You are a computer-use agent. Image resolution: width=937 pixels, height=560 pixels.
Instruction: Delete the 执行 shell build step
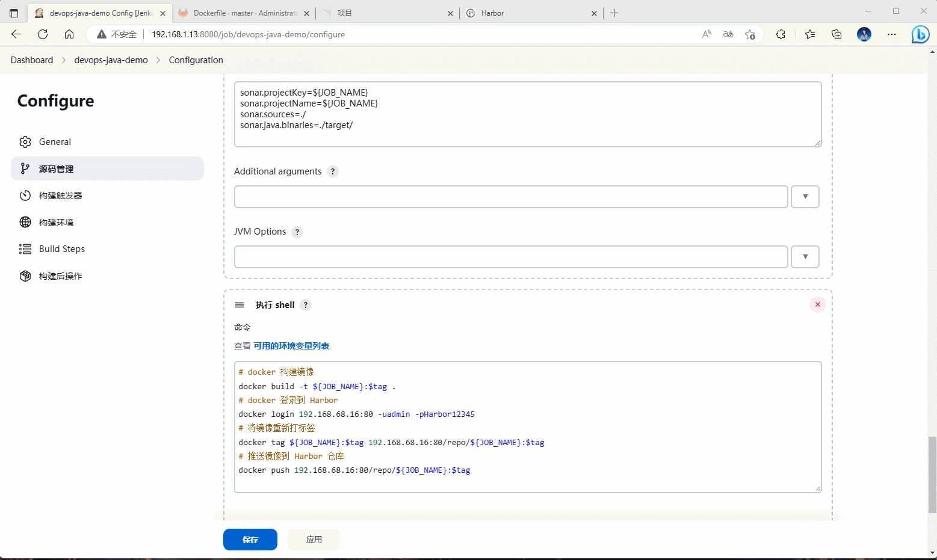pyautogui.click(x=817, y=304)
